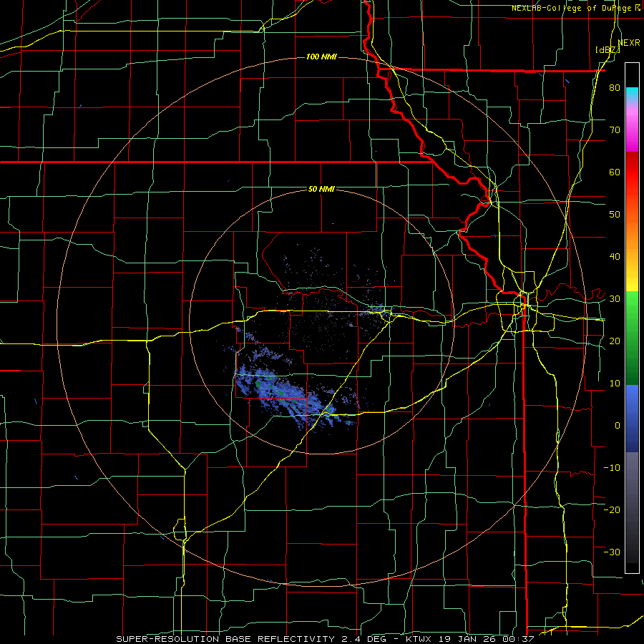The height and width of the screenshot is (644, 644).
Task: Click the 50 value on dBZ scale
Action: [615, 215]
